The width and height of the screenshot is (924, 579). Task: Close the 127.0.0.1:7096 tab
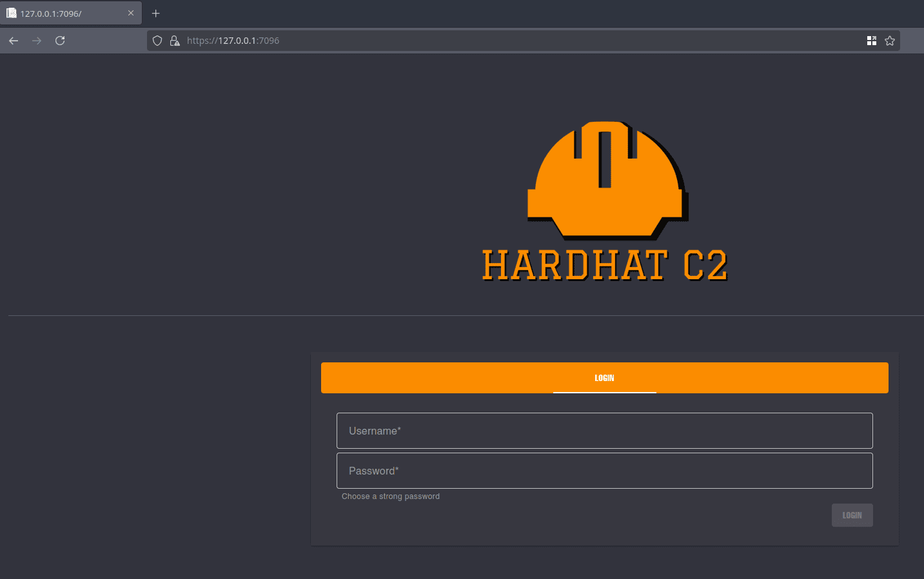tap(131, 13)
